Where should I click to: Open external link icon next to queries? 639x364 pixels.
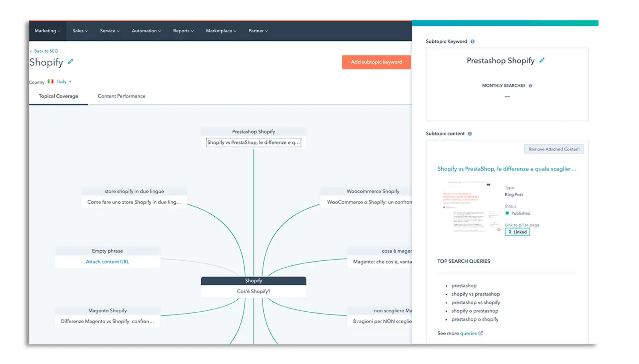tap(481, 333)
